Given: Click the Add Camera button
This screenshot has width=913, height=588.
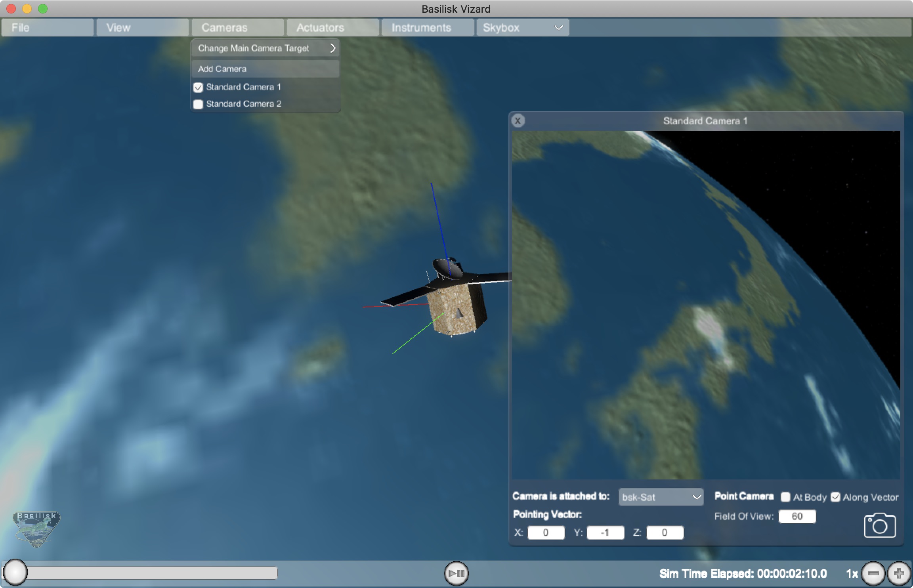Looking at the screenshot, I should click(265, 69).
